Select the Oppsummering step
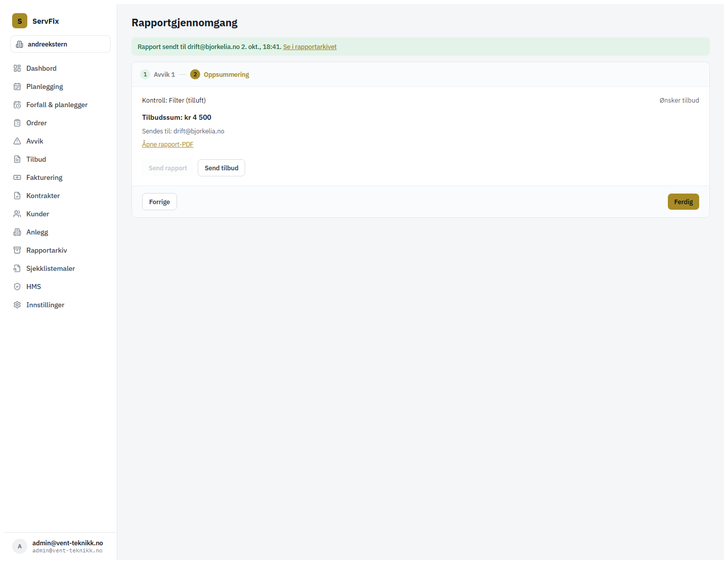 (x=219, y=74)
